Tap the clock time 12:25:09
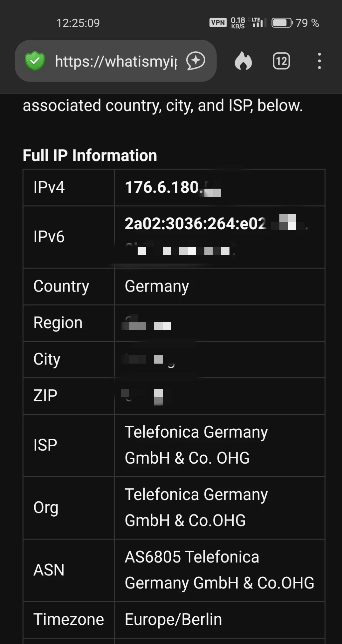The height and width of the screenshot is (644, 342). click(78, 23)
